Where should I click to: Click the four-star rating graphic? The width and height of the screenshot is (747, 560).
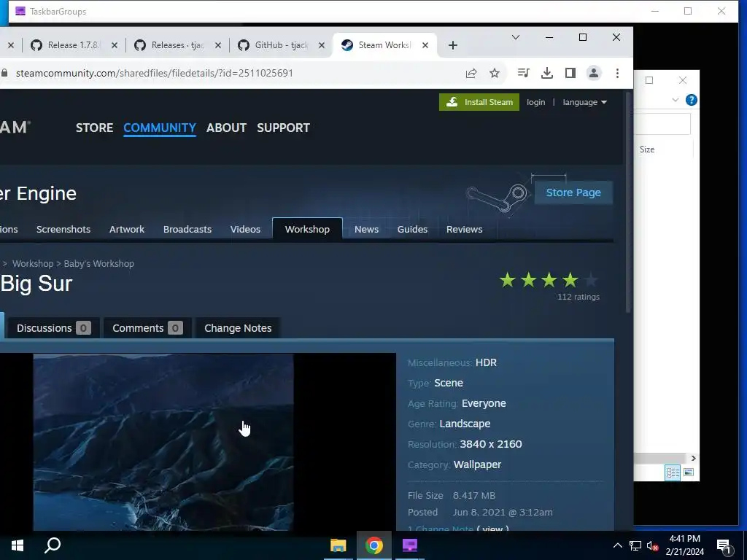tap(549, 280)
